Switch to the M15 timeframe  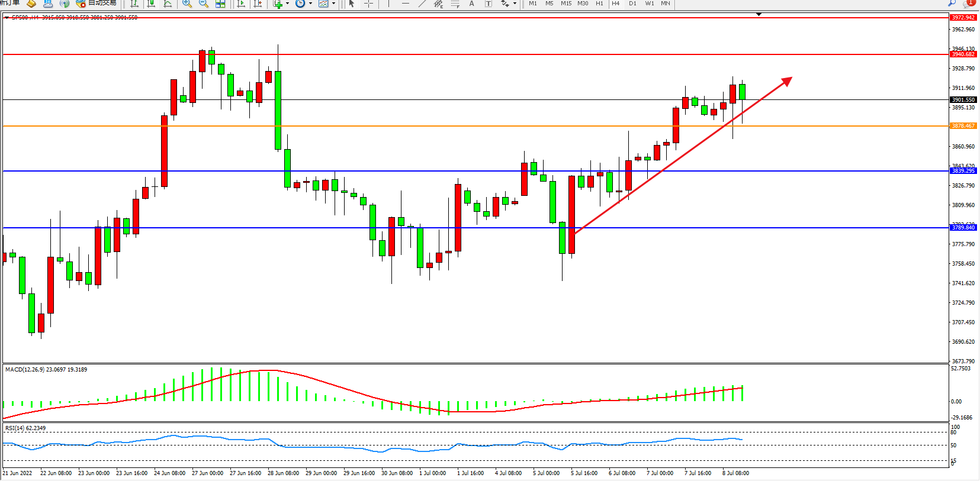tap(566, 4)
